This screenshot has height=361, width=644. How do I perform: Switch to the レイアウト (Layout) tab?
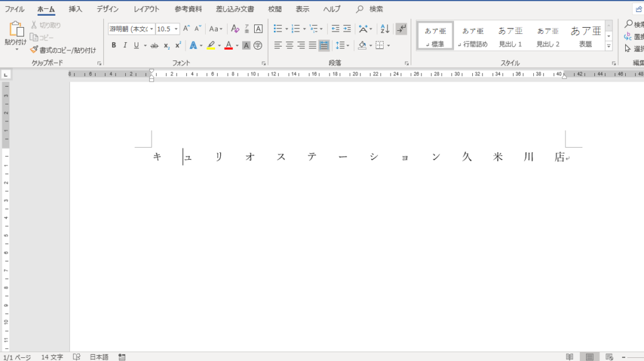(146, 9)
